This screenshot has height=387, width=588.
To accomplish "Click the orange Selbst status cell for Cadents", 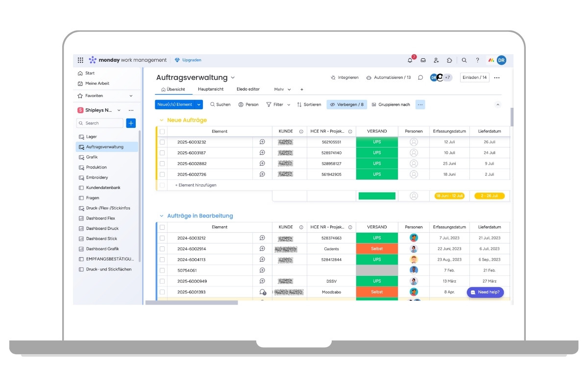I will [x=377, y=249].
